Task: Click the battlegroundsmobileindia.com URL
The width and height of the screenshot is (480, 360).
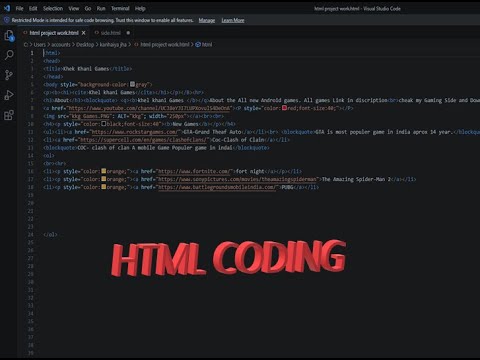Action: click(x=217, y=187)
